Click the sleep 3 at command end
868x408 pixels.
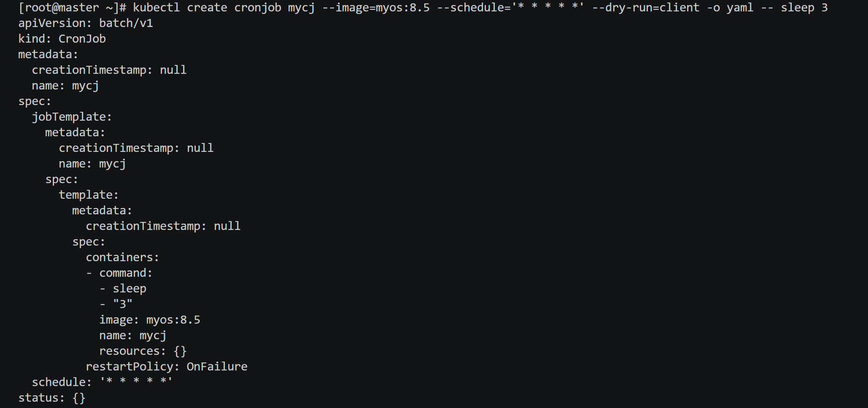click(x=804, y=8)
